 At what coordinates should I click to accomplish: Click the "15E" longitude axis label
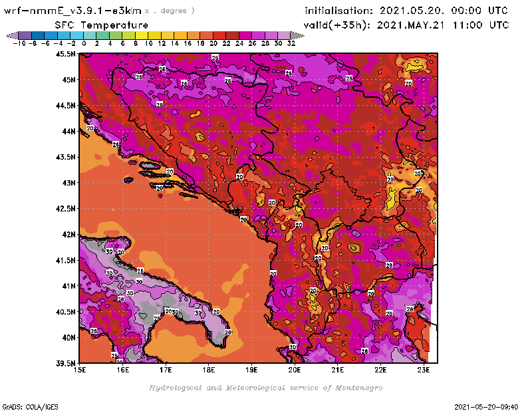tap(80, 370)
